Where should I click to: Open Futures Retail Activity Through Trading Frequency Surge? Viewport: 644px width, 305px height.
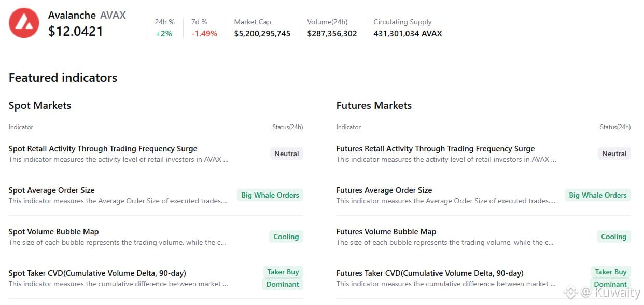(x=435, y=149)
